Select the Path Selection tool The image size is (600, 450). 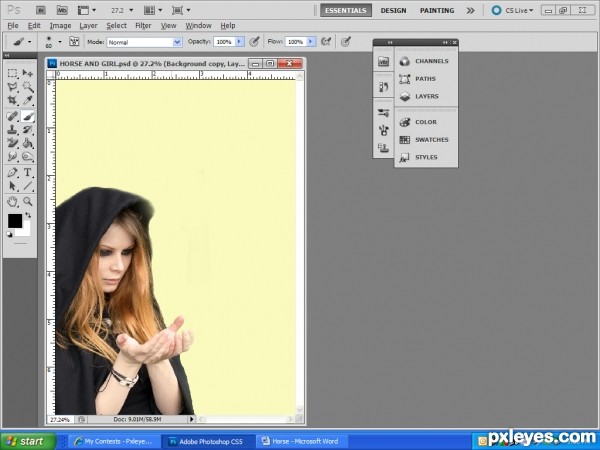click(13, 186)
